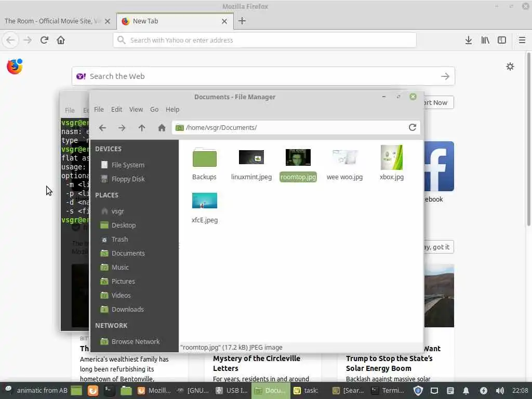Open task: taskbar window button
Viewport: 532px width, 399px height.
306,391
